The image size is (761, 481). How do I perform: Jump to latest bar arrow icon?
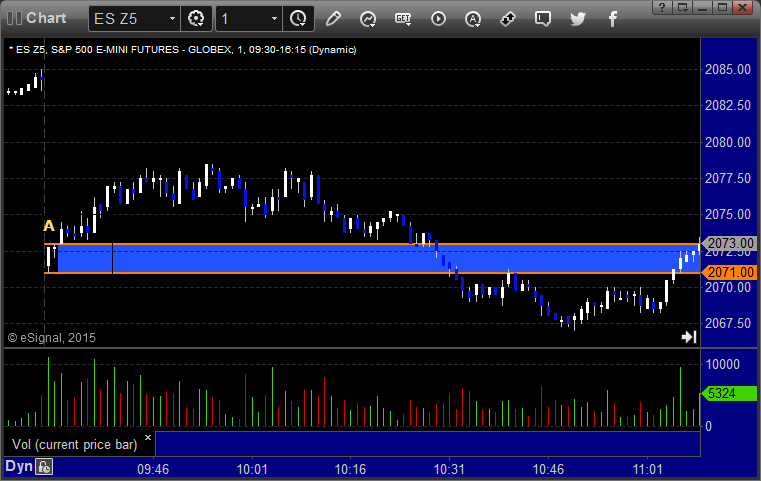pos(689,337)
